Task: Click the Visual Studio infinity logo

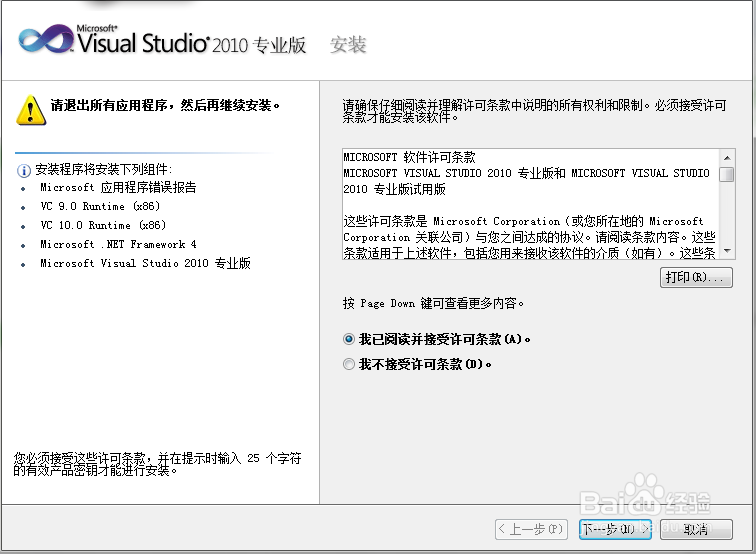Action: click(46, 40)
